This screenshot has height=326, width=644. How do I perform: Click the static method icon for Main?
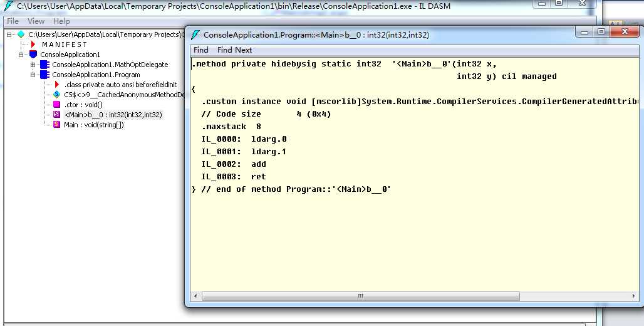56,124
